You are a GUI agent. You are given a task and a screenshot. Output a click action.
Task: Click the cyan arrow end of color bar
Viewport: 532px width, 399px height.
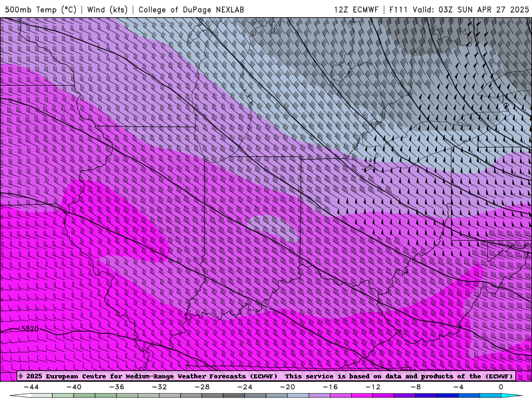coord(511,396)
